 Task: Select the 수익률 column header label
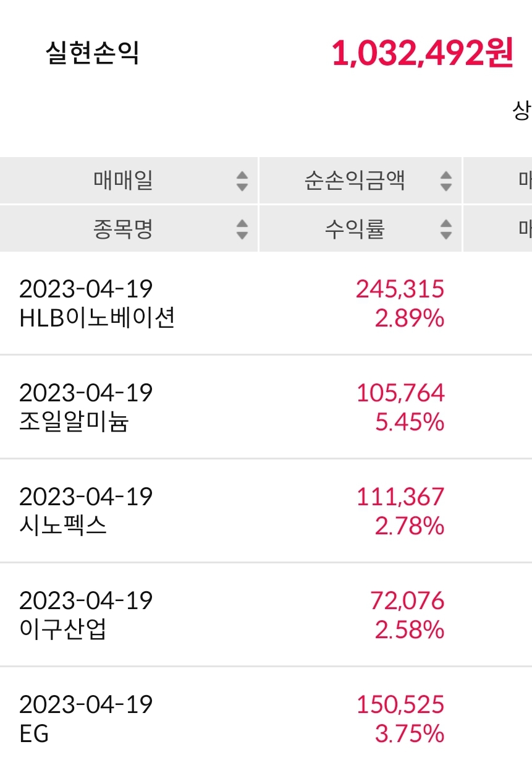click(x=355, y=229)
